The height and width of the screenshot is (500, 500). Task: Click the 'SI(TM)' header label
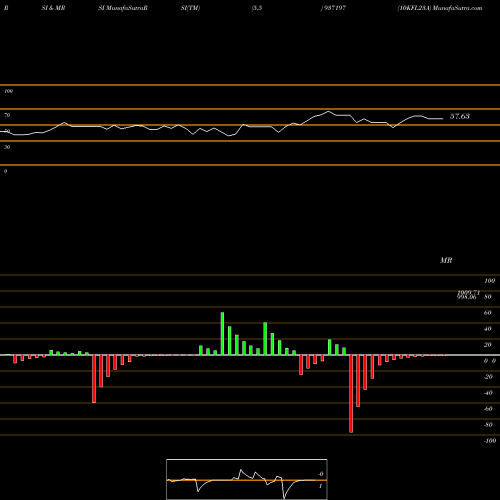[x=190, y=8]
